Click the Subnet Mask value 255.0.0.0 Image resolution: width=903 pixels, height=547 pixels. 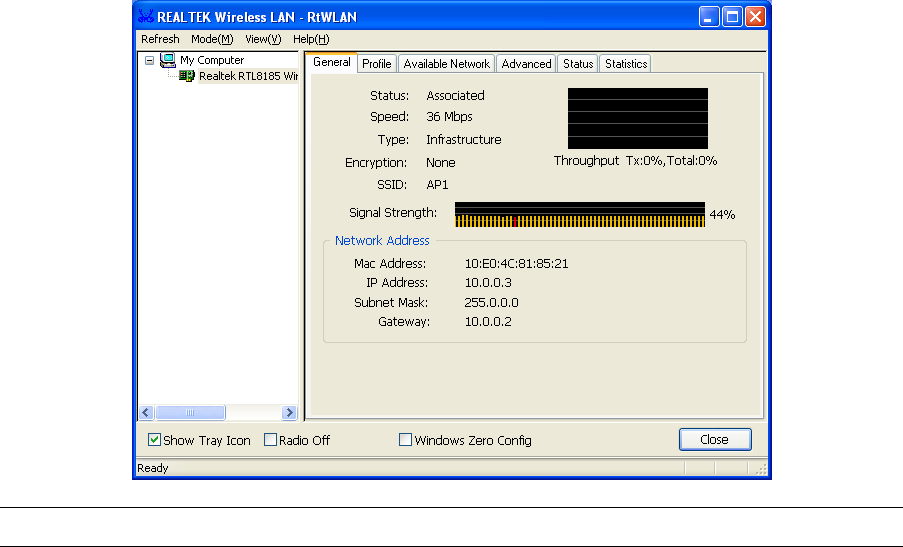click(491, 303)
